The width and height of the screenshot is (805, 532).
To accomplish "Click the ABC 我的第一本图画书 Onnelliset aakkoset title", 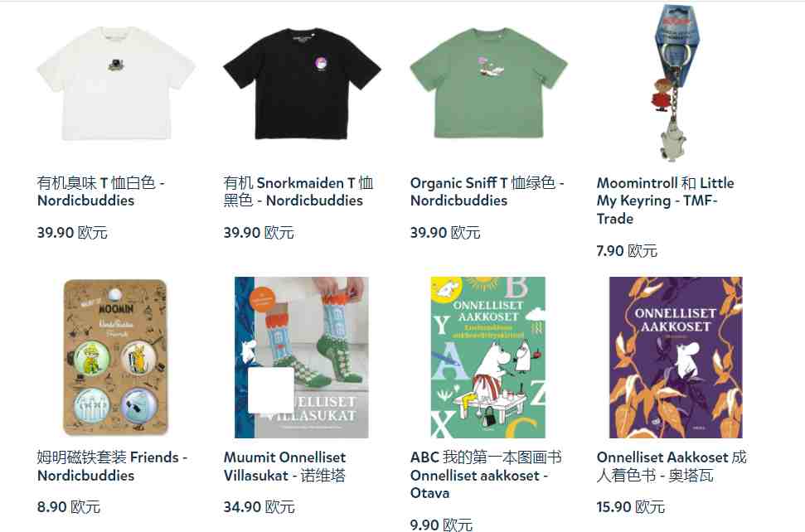I will [486, 475].
